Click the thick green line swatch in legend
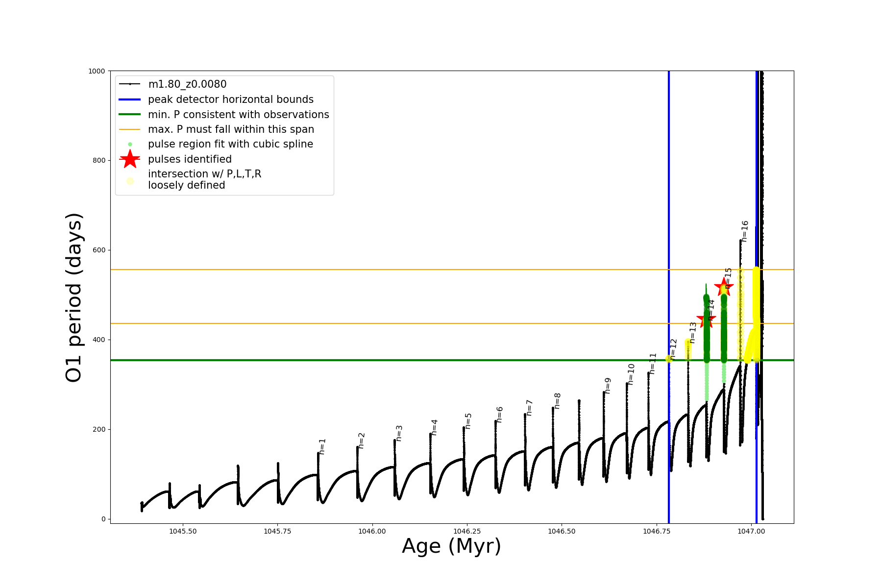Image resolution: width=882 pixels, height=588 pixels. 130,115
